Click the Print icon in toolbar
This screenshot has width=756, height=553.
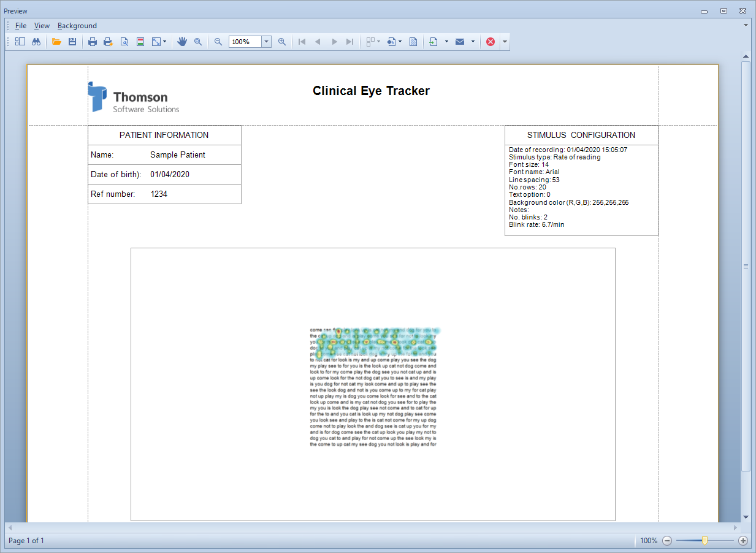point(93,42)
